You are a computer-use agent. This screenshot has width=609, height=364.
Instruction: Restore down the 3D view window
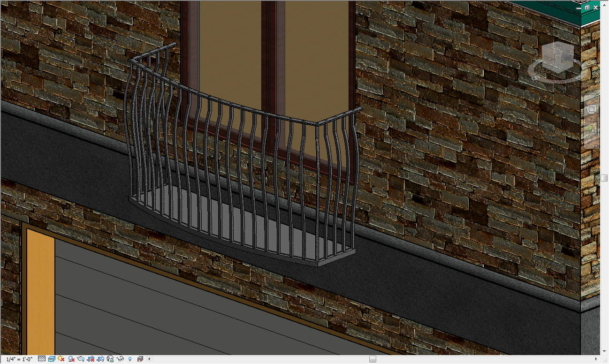[586, 8]
